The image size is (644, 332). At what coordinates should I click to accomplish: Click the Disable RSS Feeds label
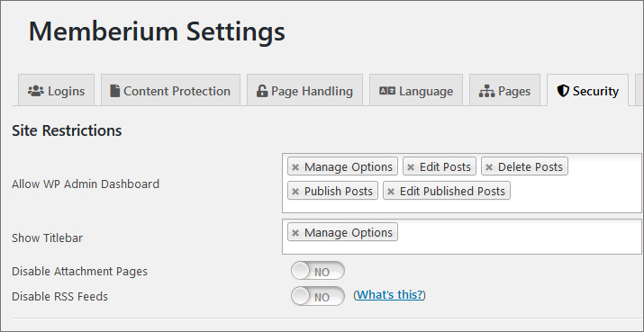(60, 296)
